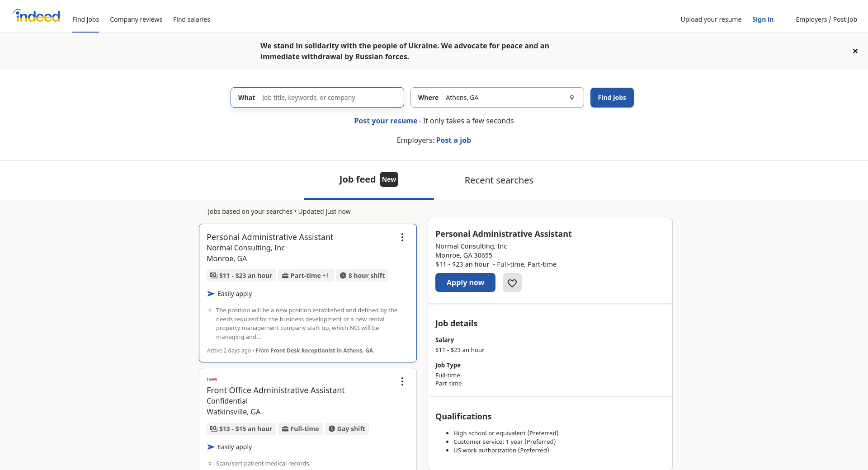Switch to the Recent searches tab
Viewport: 868px width, 470px height.
click(499, 180)
